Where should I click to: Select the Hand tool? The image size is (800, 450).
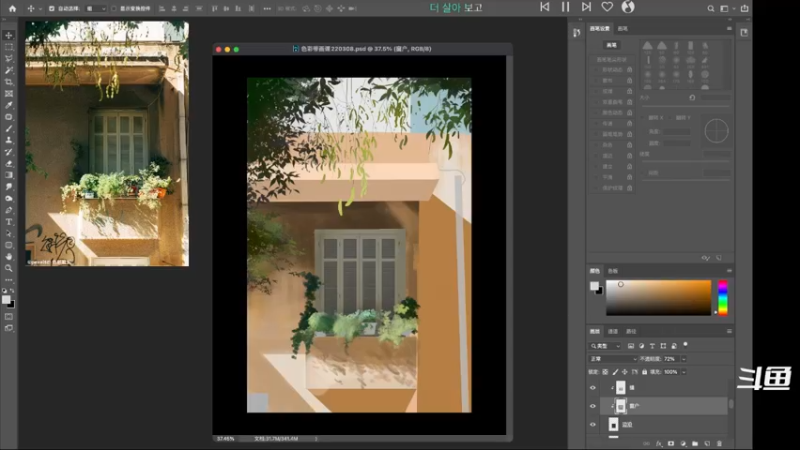click(9, 257)
